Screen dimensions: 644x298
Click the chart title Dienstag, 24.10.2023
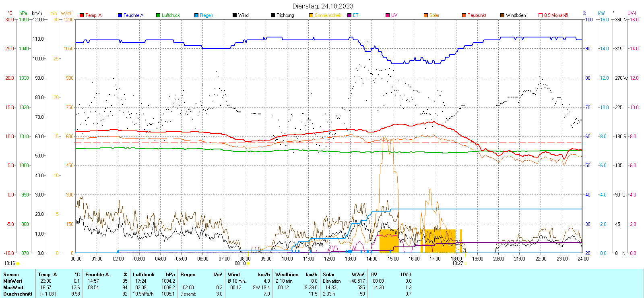point(323,6)
